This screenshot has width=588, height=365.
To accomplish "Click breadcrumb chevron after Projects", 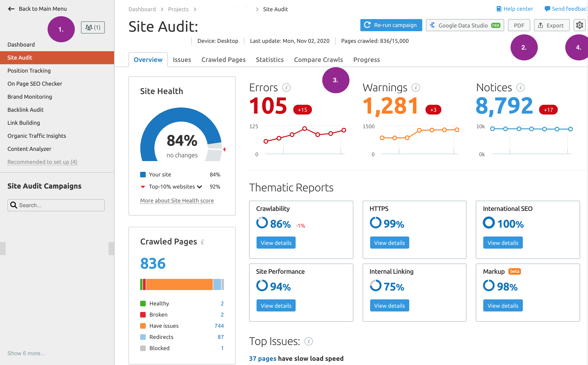I will coord(195,9).
